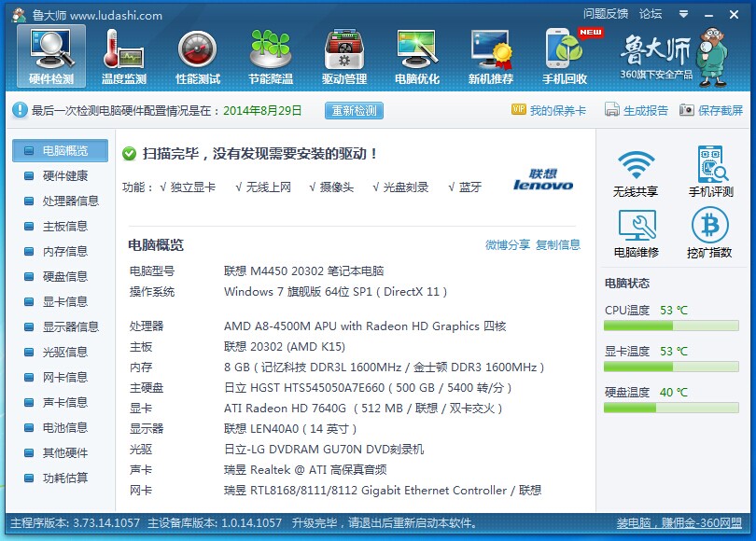
Task: Click the 我的保养卡 link text
Action: point(558,110)
